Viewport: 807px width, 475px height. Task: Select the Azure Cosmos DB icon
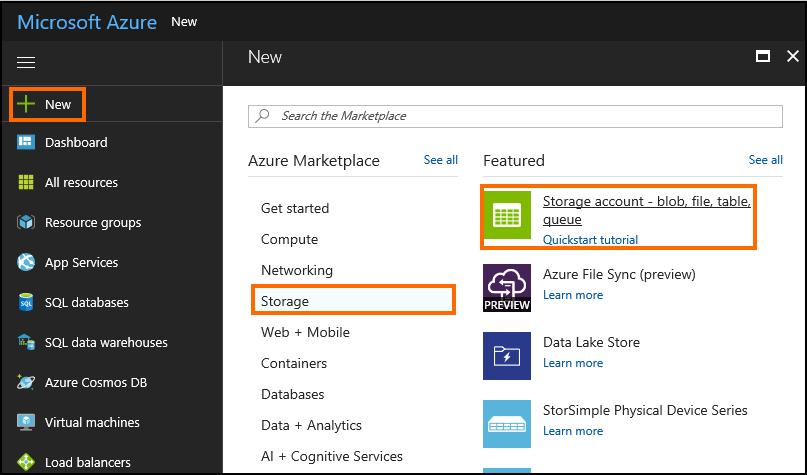click(x=27, y=383)
